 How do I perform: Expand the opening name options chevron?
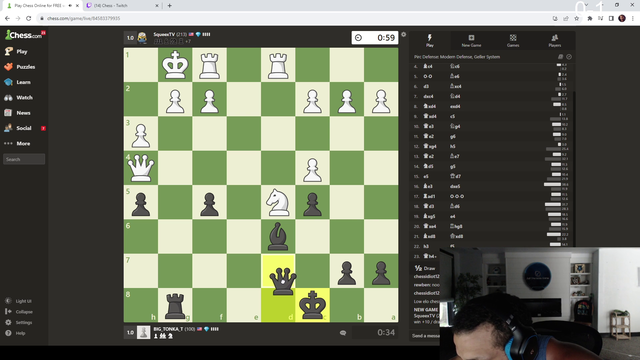click(x=569, y=57)
